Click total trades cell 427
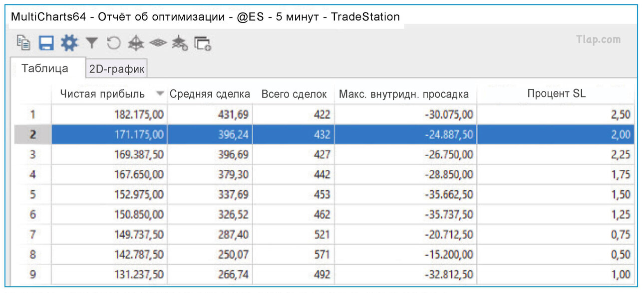Image resolution: width=644 pixels, height=293 pixels. tap(294, 154)
